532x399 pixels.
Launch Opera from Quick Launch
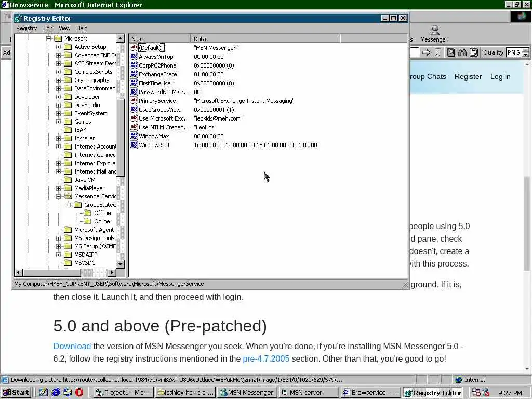79,392
